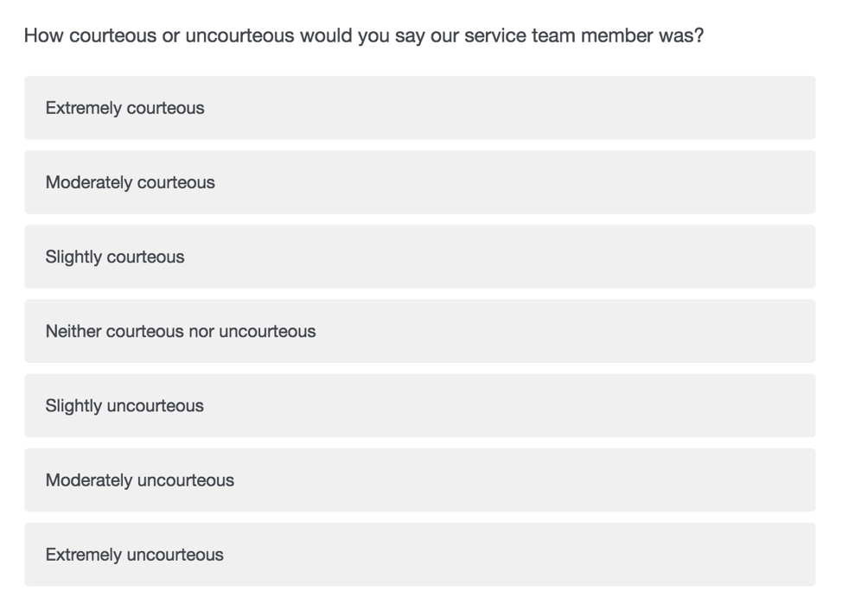The image size is (842, 616).
Task: Pick Extremely uncourteous as the response
Action: click(x=420, y=555)
